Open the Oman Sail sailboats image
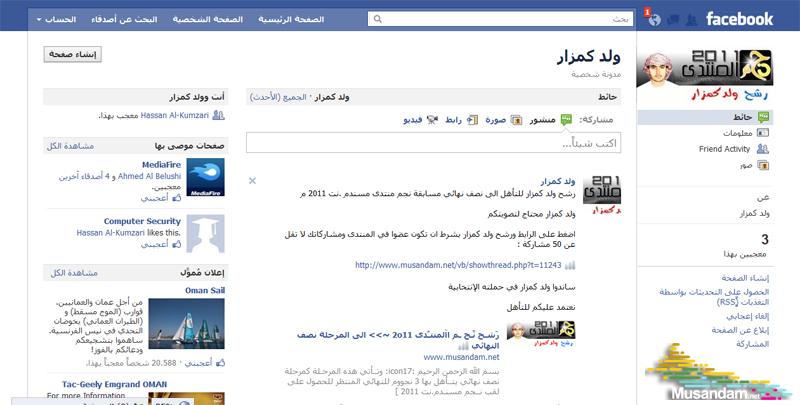Viewport: 800px width, 405px height. tap(186, 324)
